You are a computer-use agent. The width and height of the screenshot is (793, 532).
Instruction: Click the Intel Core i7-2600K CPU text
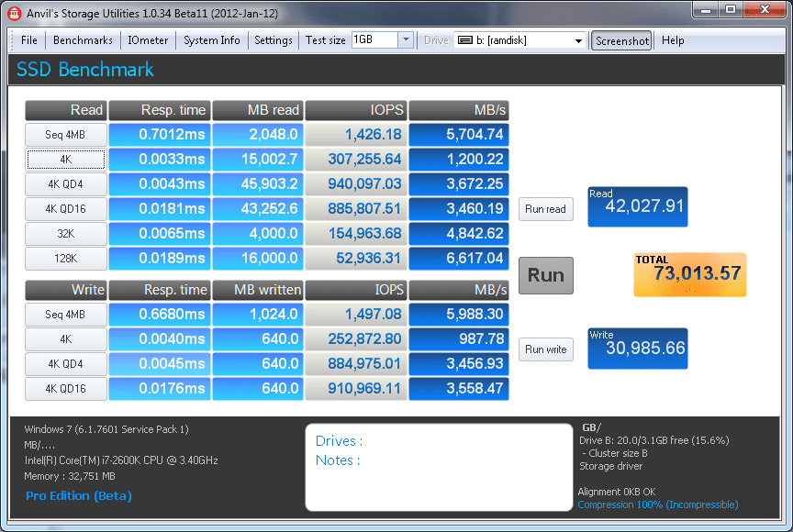click(121, 460)
